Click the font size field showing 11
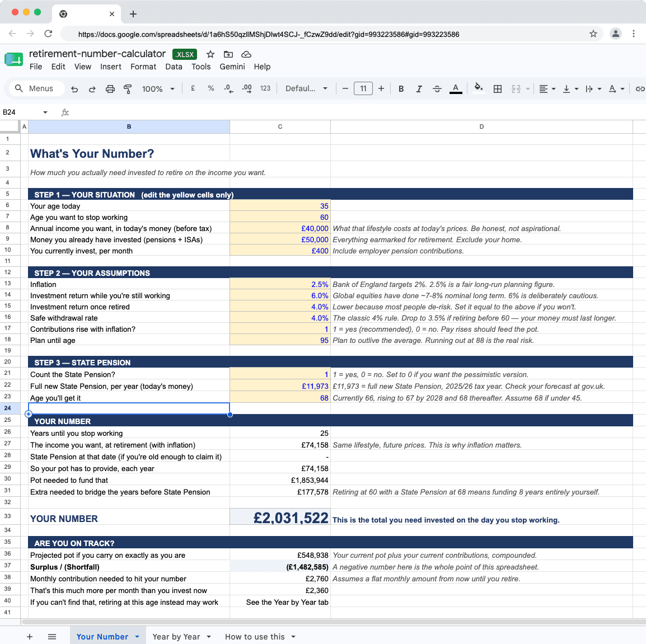This screenshot has width=646, height=644. (x=363, y=88)
